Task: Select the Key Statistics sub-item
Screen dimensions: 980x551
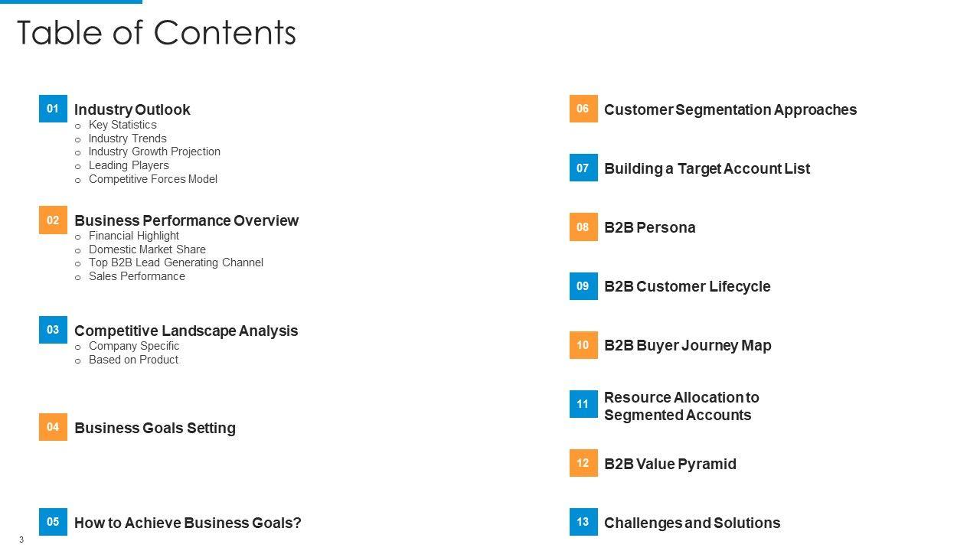Action: (122, 125)
